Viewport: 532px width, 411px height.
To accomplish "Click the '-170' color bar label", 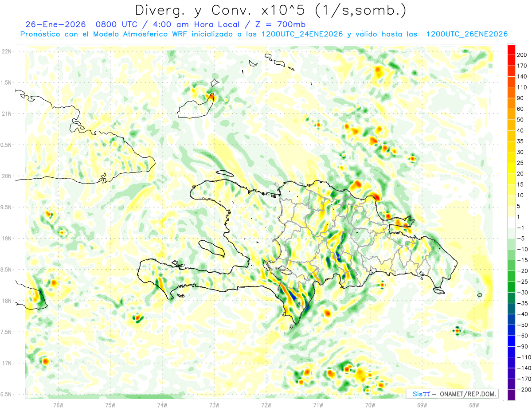I will pos(523,379).
